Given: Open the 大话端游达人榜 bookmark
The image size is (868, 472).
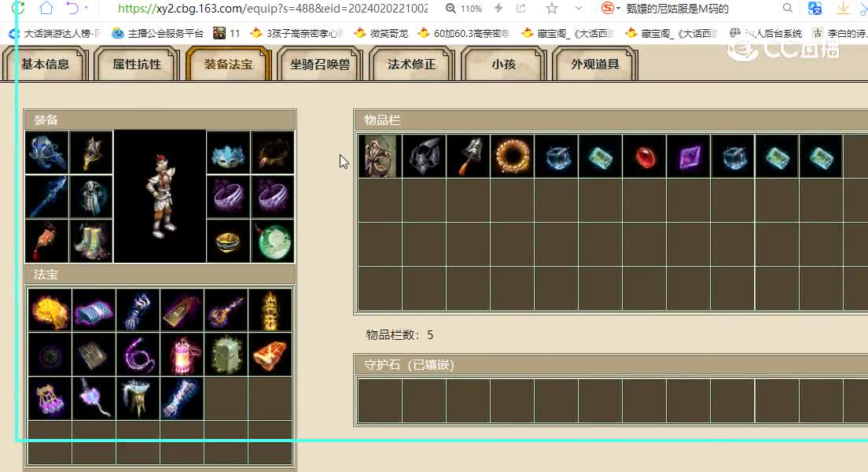Looking at the screenshot, I should 55,33.
